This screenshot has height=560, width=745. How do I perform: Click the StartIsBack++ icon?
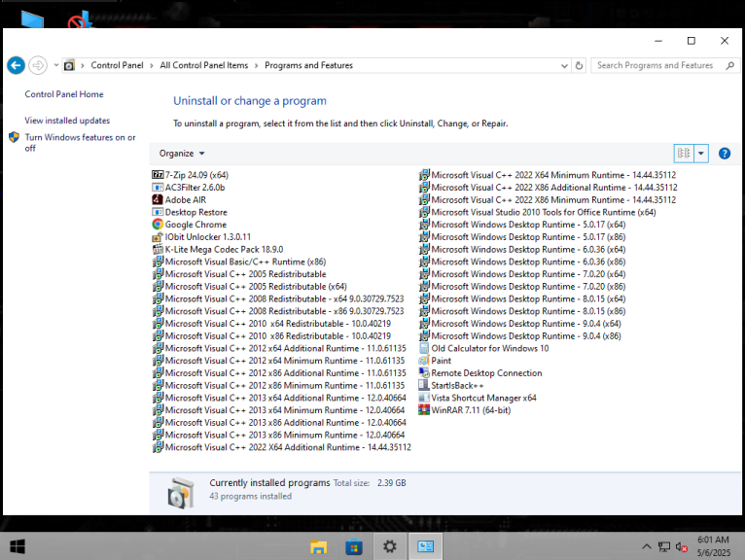tap(424, 385)
